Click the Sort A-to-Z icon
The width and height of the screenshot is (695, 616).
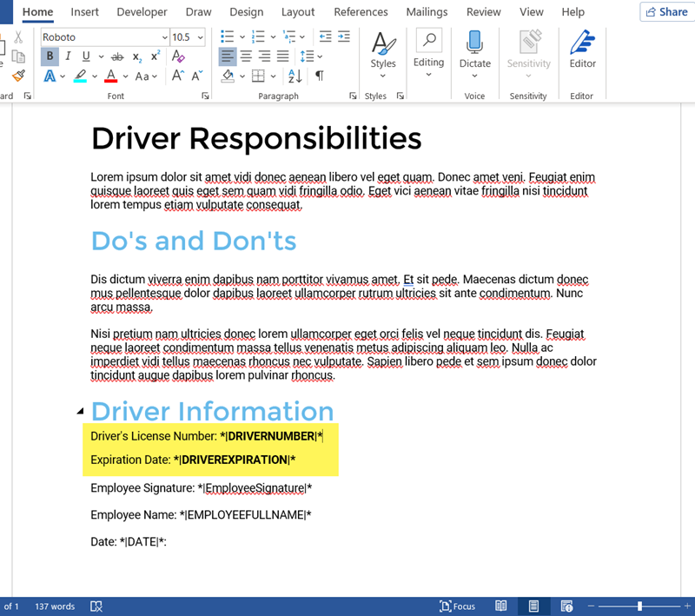[295, 76]
